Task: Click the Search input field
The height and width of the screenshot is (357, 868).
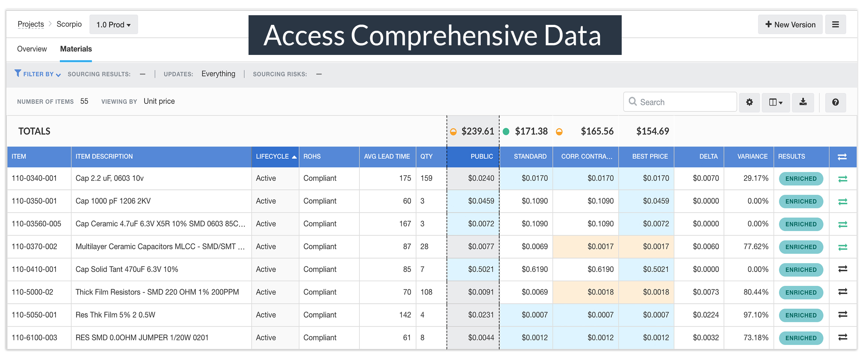Action: pyautogui.click(x=680, y=102)
